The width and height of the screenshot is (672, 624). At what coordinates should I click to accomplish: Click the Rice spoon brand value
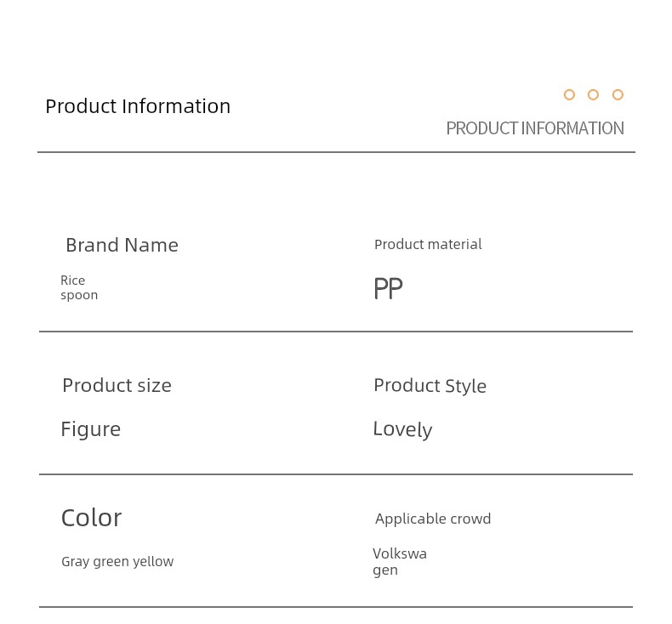[79, 288]
